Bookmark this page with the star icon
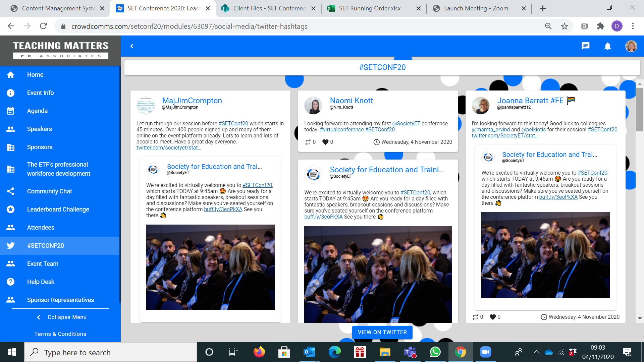This screenshot has height=362, width=644. 565,26
